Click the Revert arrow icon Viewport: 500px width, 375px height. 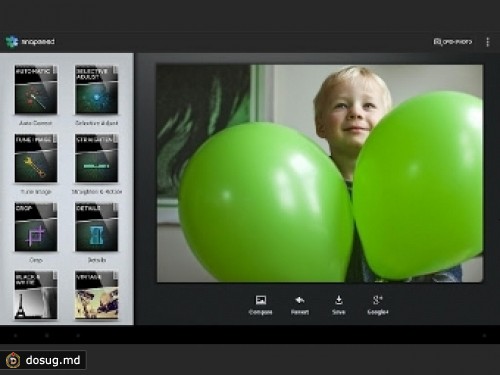(x=300, y=300)
